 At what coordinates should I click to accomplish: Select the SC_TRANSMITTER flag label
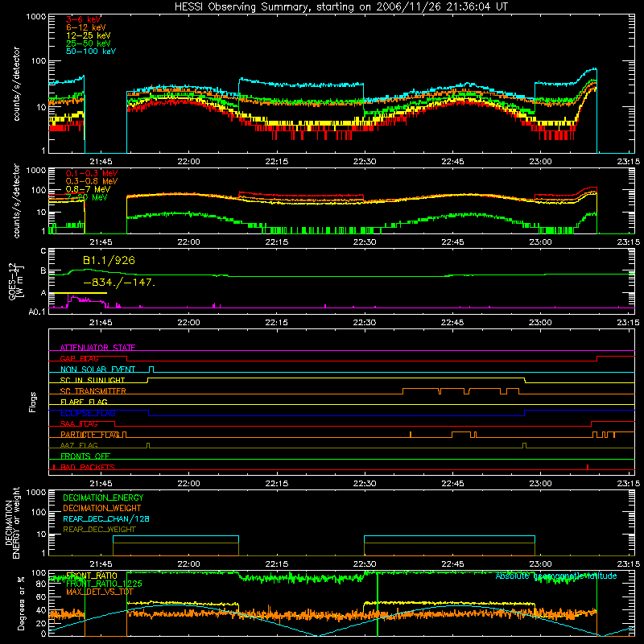click(x=93, y=391)
